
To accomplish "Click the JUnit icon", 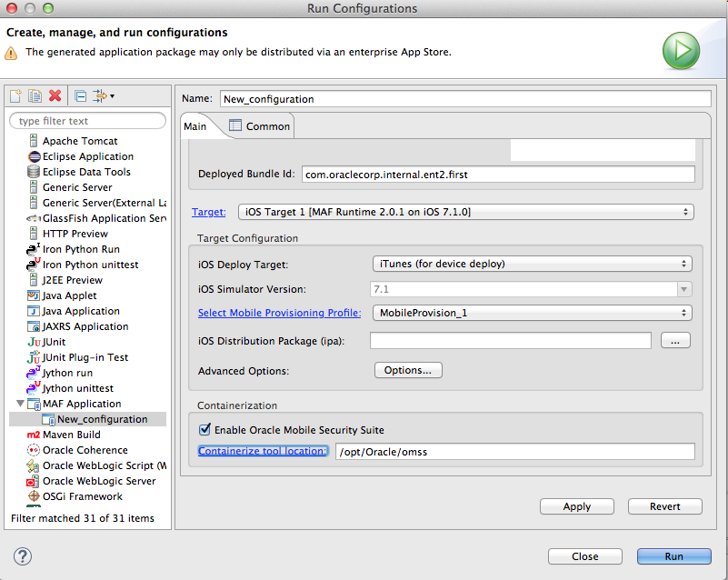I will pos(34,342).
